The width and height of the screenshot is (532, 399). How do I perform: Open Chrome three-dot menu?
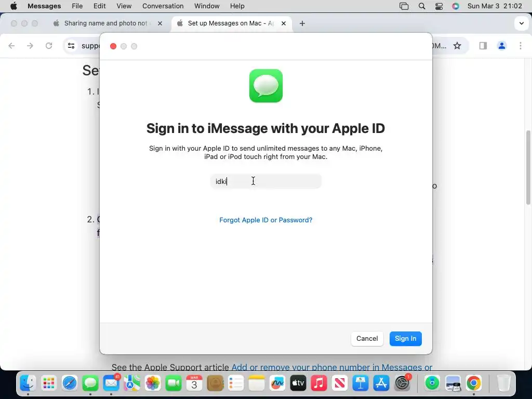(521, 46)
